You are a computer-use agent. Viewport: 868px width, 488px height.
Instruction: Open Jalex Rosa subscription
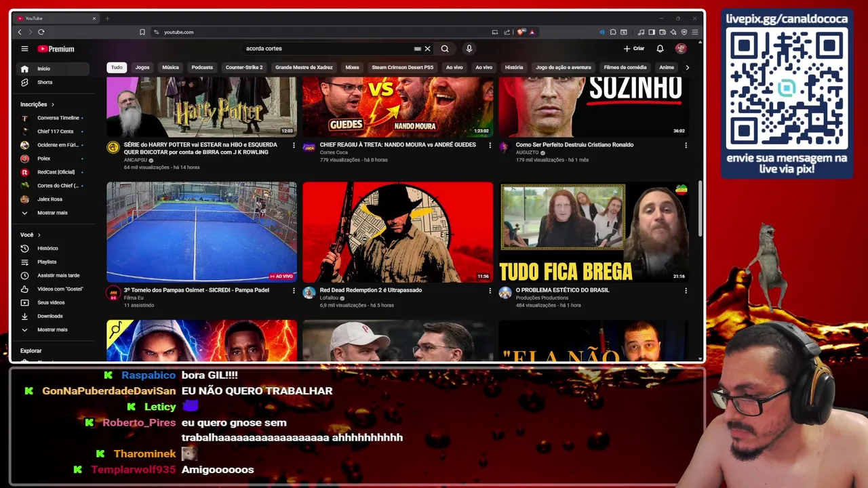pos(53,199)
